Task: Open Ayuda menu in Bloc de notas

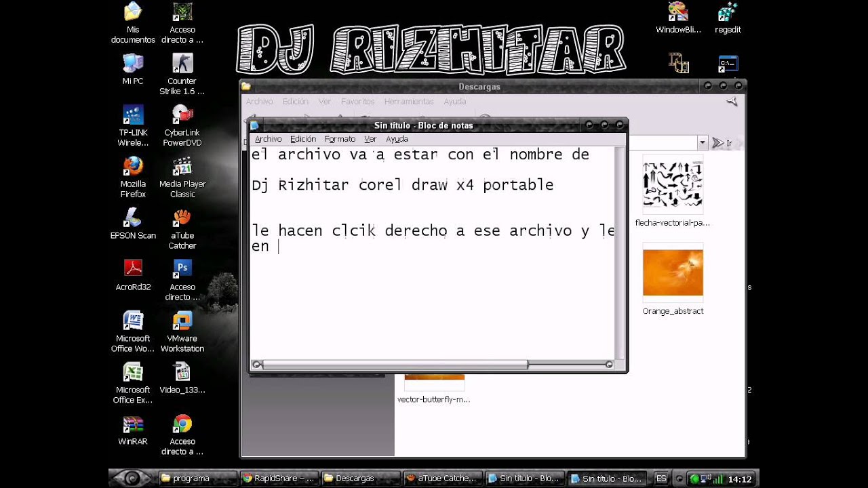Action: click(x=397, y=139)
